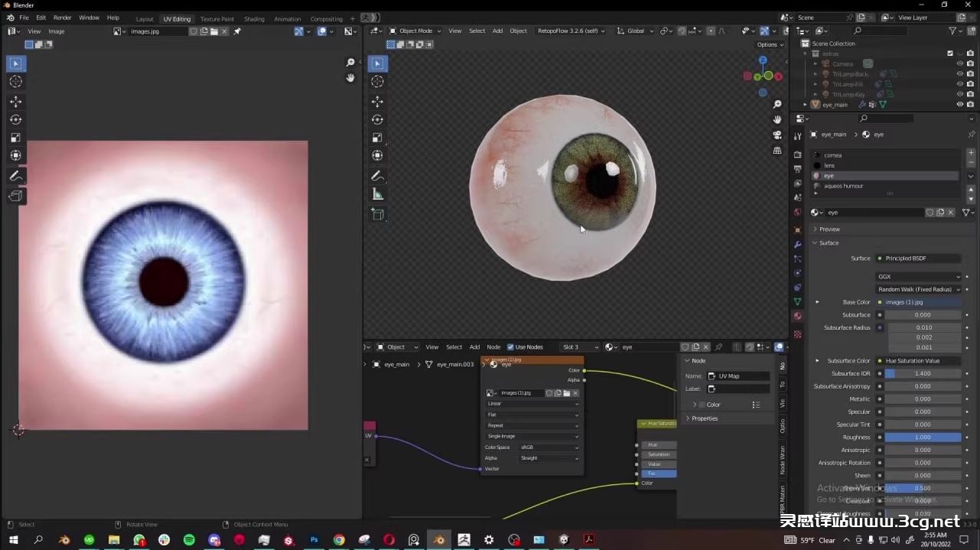The height and width of the screenshot is (550, 980).
Task: Toggle camera view icon in 3D viewport
Action: click(x=777, y=135)
